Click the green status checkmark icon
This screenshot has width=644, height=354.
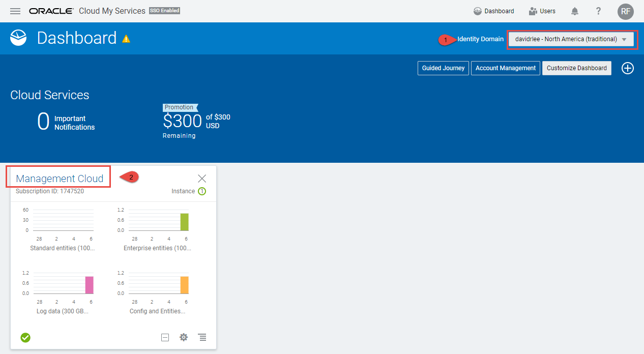pos(25,337)
